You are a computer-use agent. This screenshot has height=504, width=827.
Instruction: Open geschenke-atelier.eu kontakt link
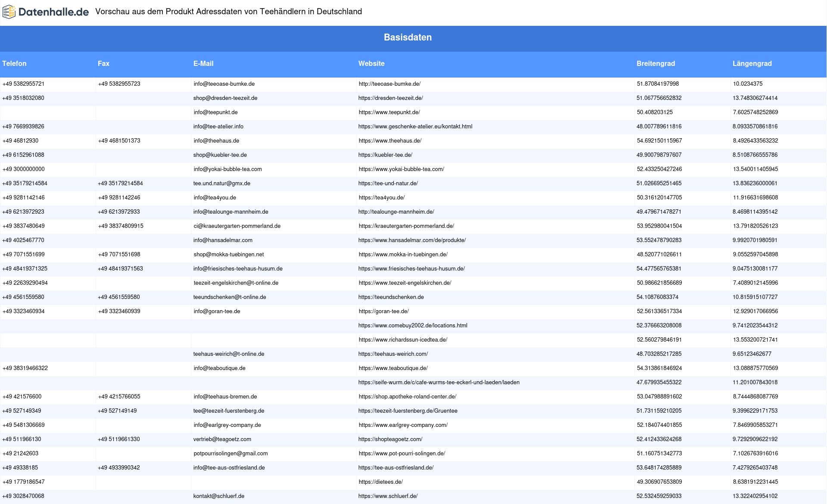(x=415, y=127)
